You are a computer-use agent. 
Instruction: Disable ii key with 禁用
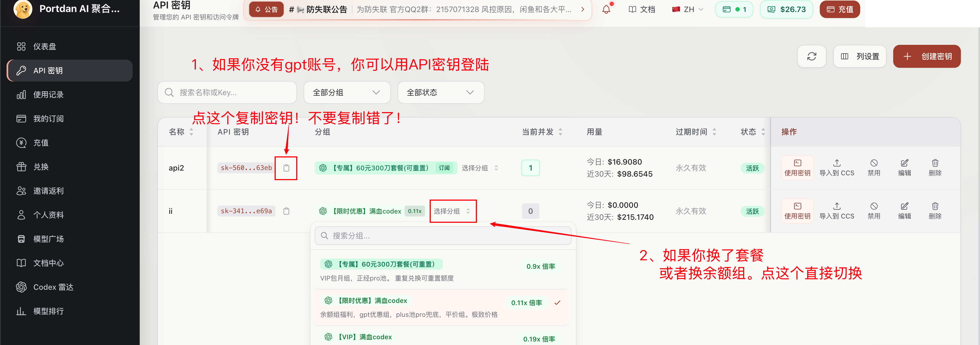pyautogui.click(x=874, y=211)
